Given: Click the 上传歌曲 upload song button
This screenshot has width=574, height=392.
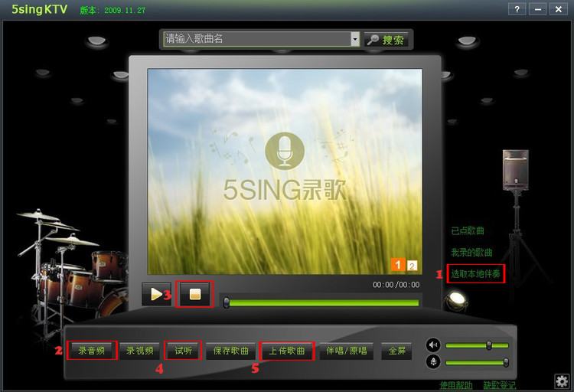Looking at the screenshot, I should [x=287, y=351].
